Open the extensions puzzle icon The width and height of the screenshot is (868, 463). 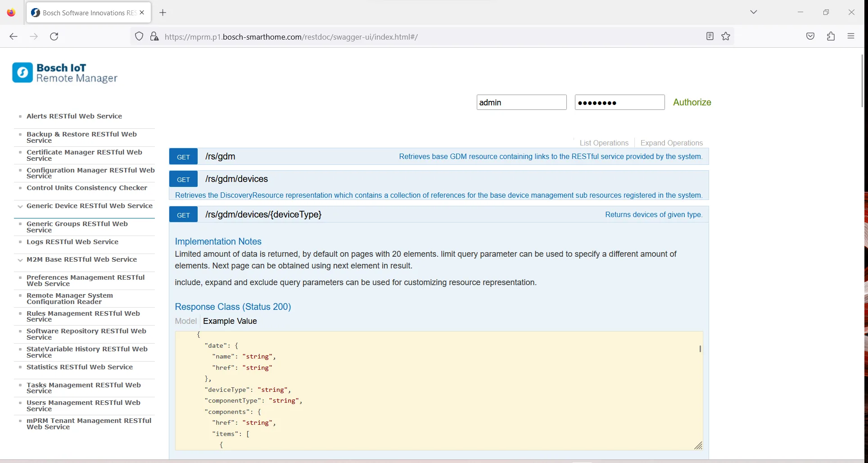(x=831, y=36)
